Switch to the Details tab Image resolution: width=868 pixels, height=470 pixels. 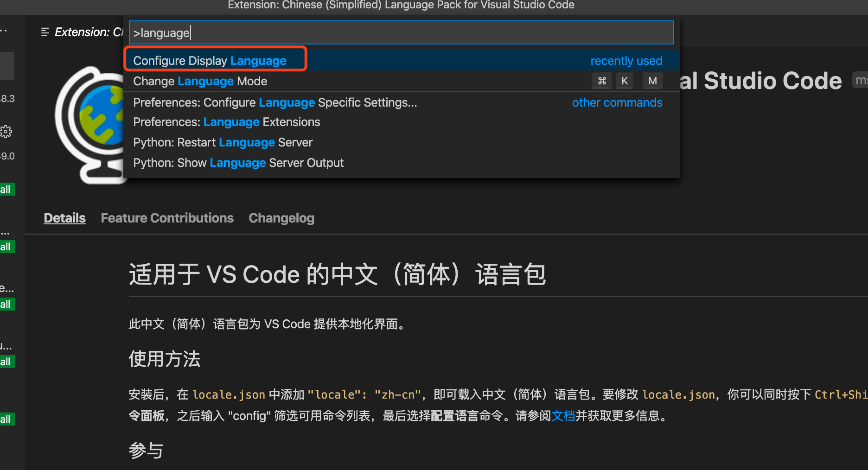(x=64, y=218)
